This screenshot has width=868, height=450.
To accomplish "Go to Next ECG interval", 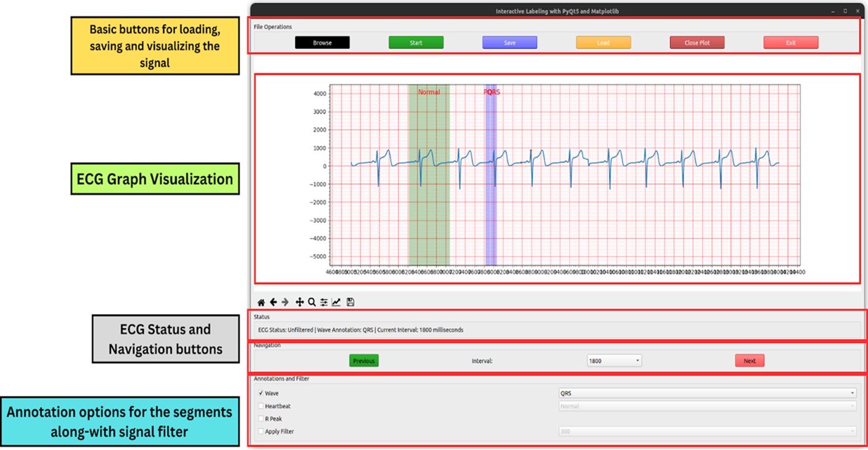I will [749, 361].
